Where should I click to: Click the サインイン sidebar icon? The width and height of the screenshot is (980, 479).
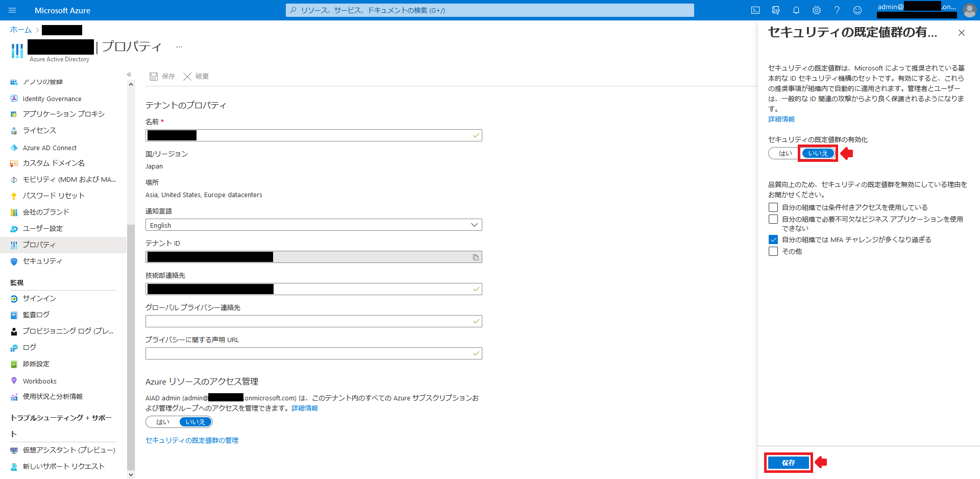14,299
